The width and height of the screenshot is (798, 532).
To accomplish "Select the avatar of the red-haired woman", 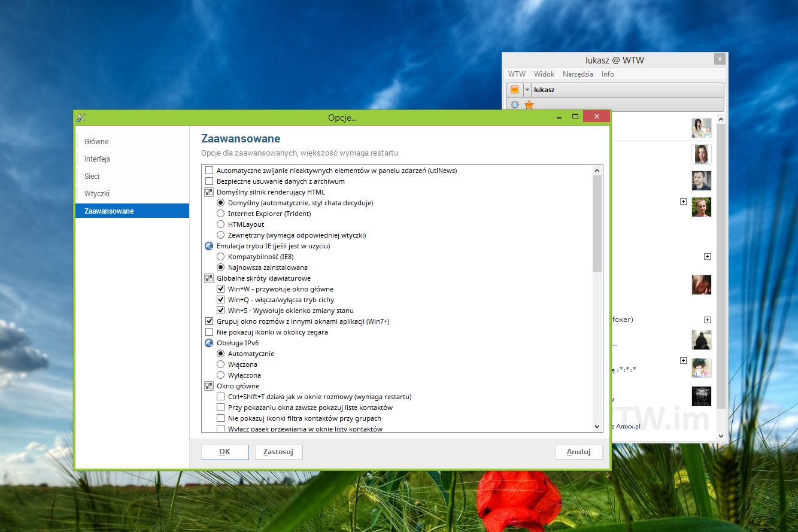I will [702, 154].
